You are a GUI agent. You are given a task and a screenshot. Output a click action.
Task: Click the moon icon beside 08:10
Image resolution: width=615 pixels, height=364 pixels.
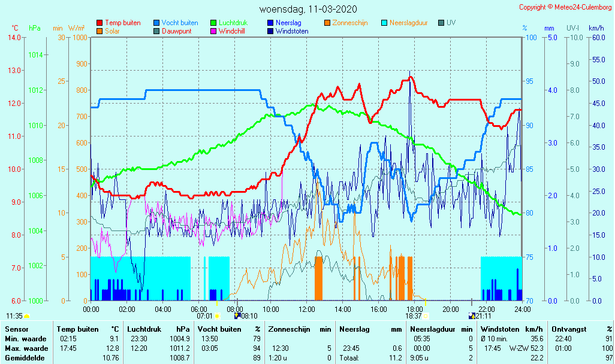point(237,316)
